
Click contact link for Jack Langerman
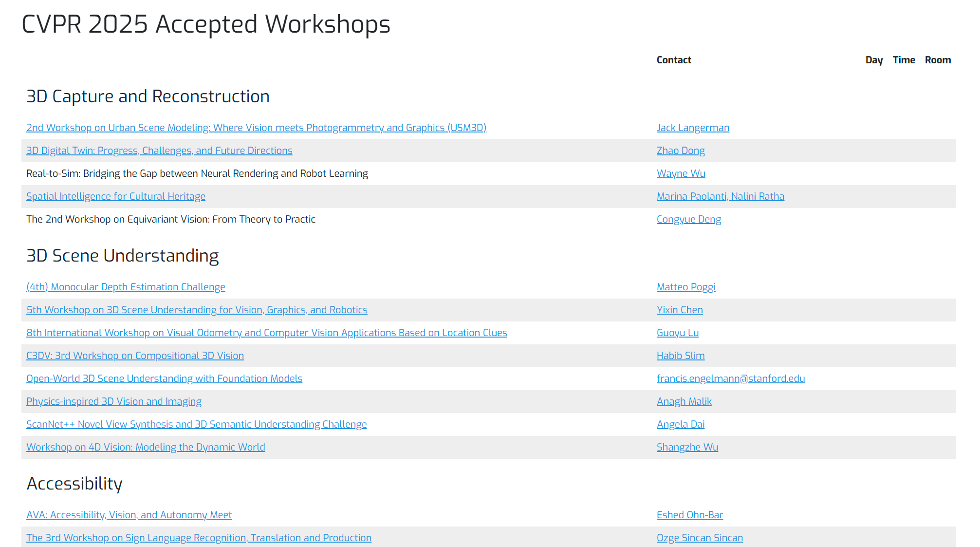coord(693,127)
